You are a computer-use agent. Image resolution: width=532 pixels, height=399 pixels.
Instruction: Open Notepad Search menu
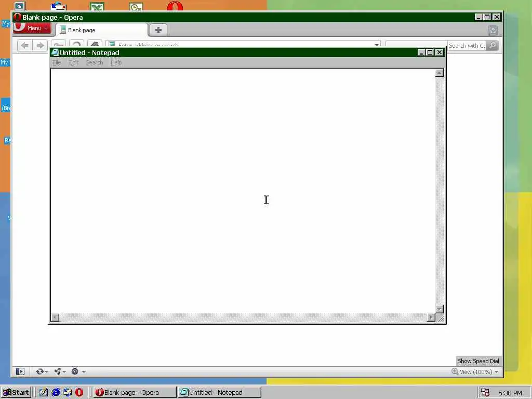(95, 62)
